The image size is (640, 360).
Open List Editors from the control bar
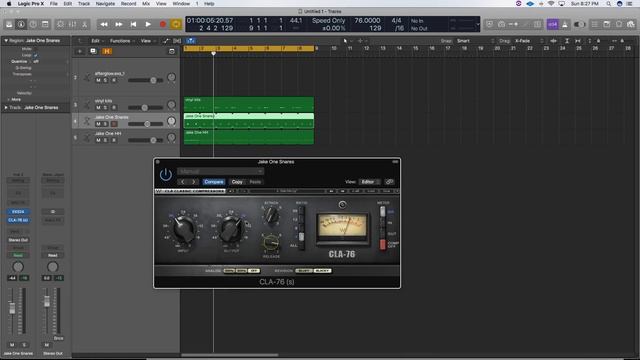(x=595, y=24)
